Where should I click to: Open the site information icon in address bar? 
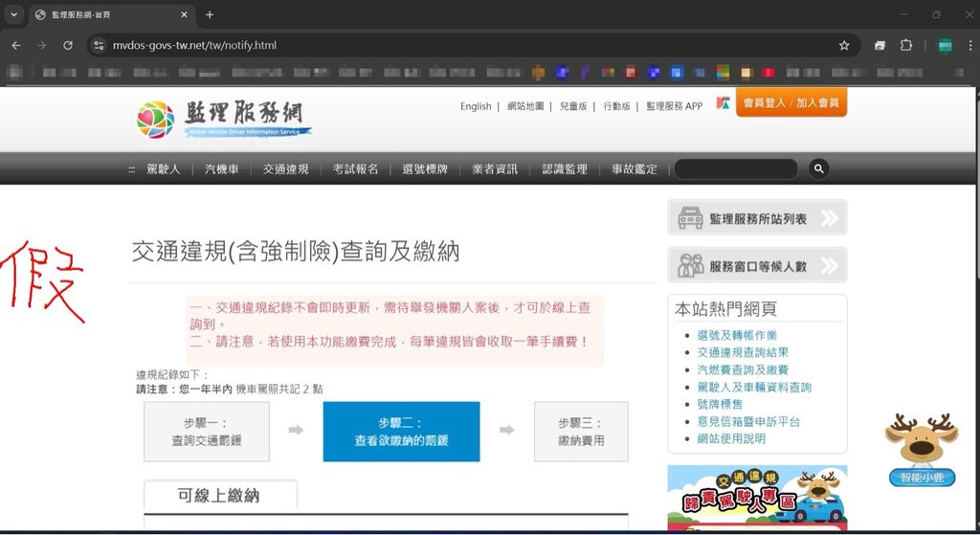(x=100, y=45)
